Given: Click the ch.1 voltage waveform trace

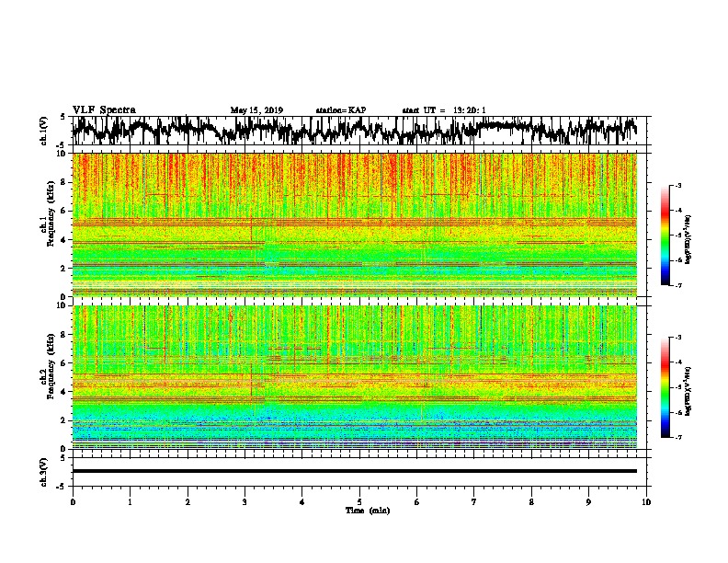Looking at the screenshot, I should [354, 131].
